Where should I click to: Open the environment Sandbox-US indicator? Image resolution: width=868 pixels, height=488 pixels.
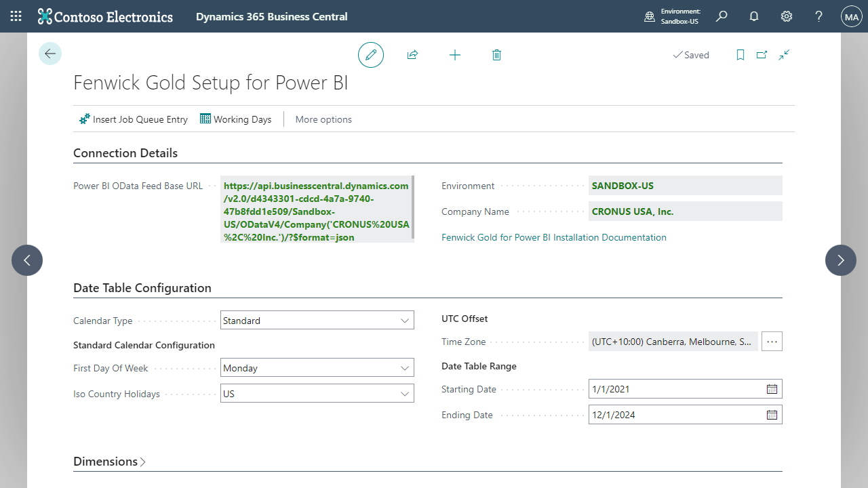672,16
